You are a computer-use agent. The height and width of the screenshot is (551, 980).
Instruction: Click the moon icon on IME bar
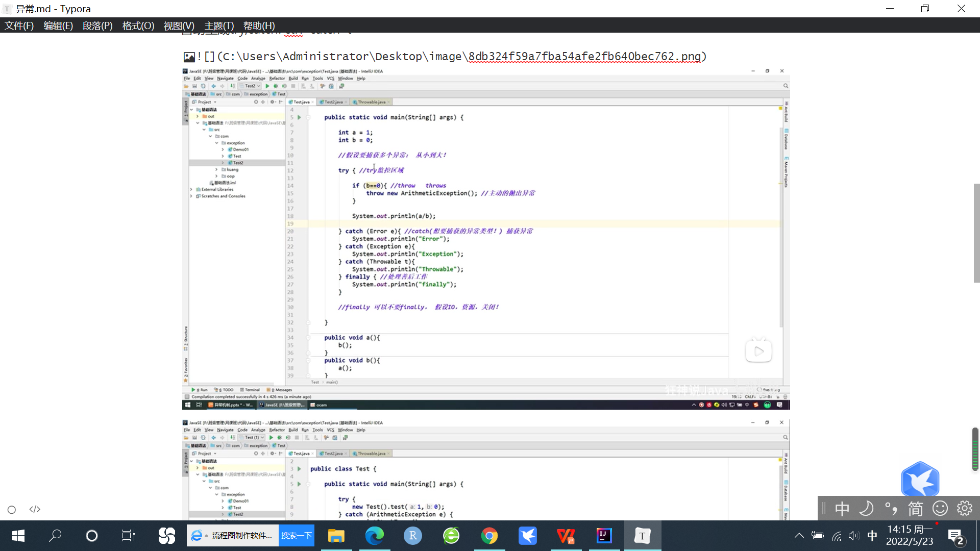point(866,509)
